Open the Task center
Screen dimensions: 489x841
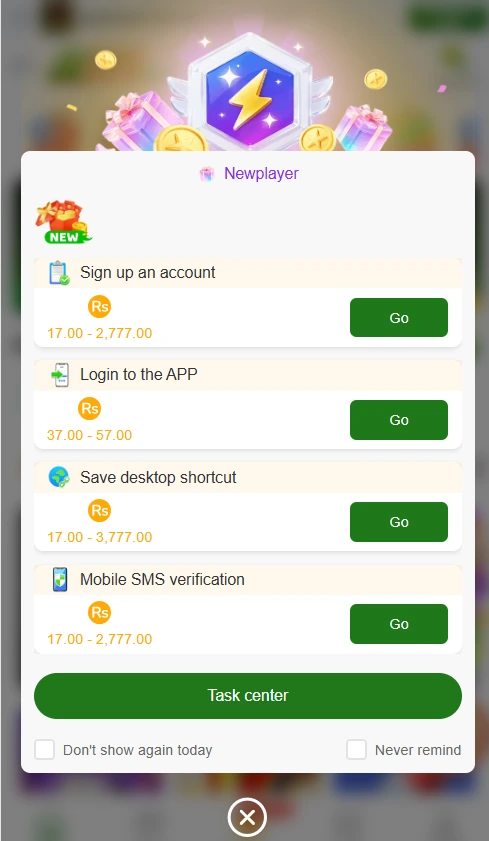click(x=248, y=696)
